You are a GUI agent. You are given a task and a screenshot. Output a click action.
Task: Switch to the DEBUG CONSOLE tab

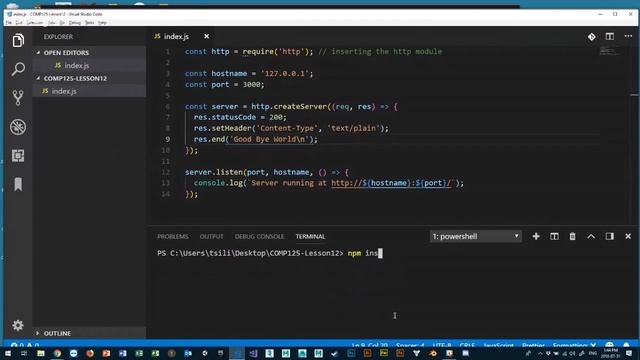click(259, 236)
